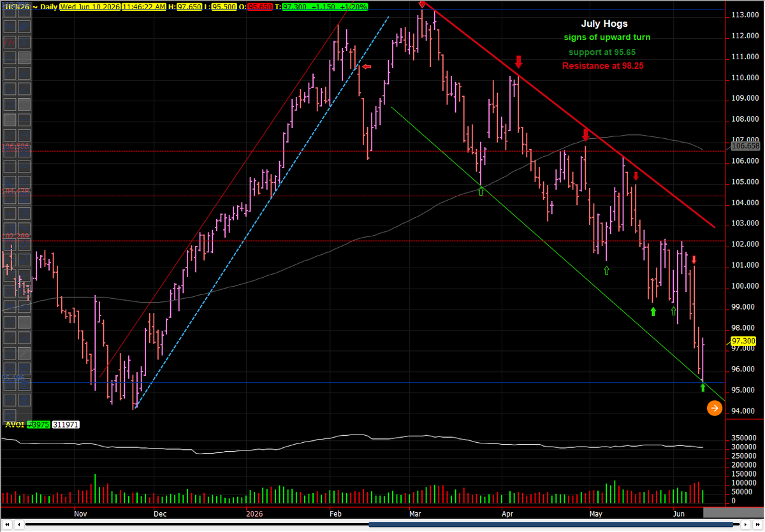Click the red open value "95.650"
The width and height of the screenshot is (765, 532).
pyautogui.click(x=260, y=6)
